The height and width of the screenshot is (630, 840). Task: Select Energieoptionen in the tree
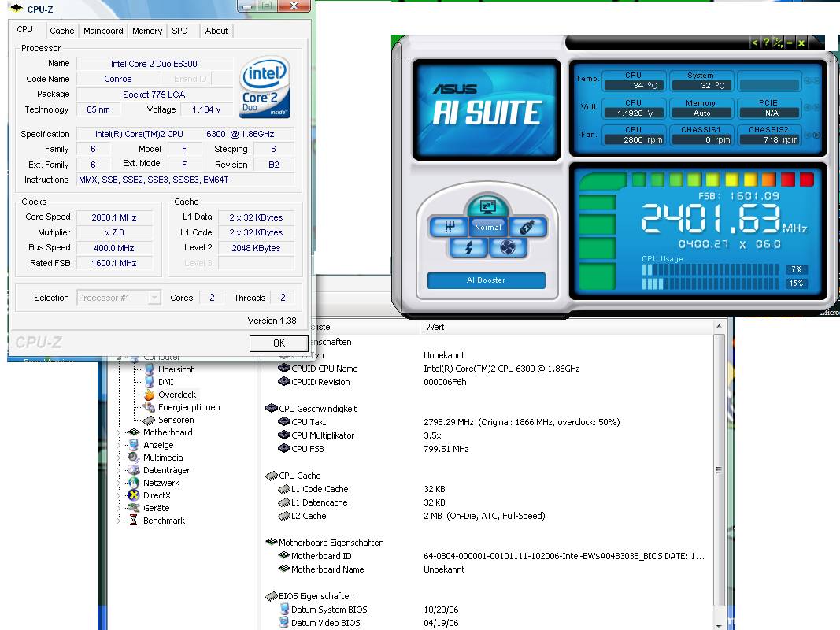tap(189, 407)
